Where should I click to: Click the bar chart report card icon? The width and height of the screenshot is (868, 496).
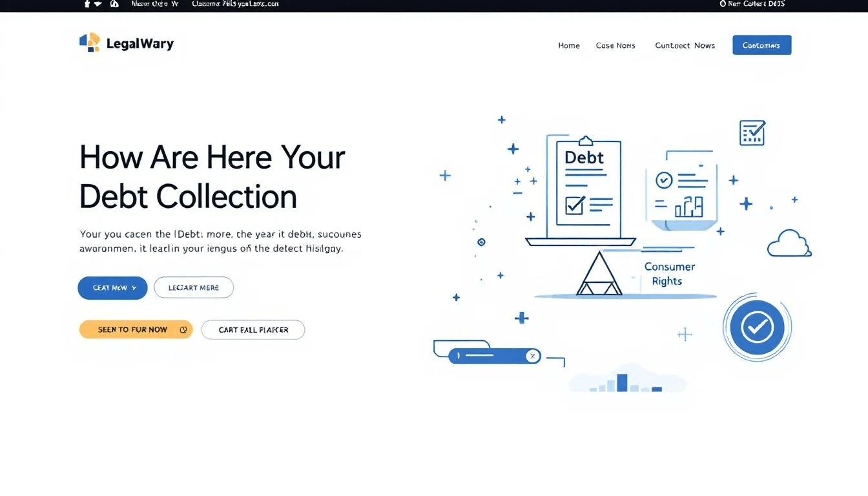pyautogui.click(x=681, y=192)
